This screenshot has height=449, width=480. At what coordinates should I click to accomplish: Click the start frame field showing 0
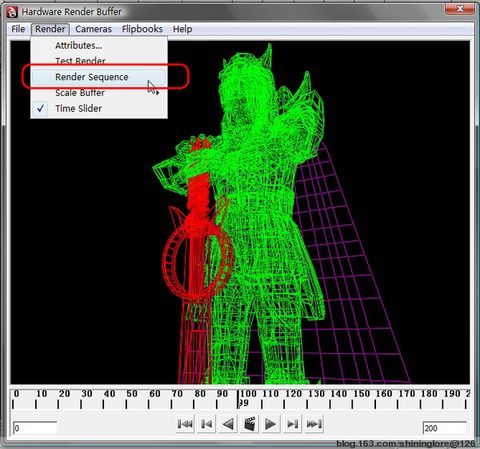pyautogui.click(x=35, y=428)
